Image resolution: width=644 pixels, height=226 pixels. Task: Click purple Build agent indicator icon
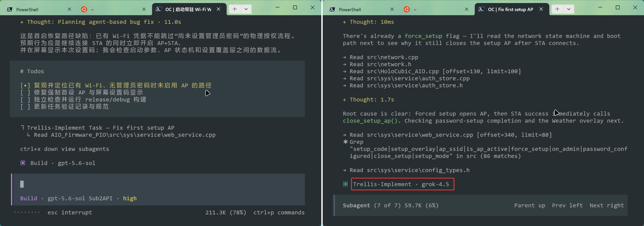(23, 163)
